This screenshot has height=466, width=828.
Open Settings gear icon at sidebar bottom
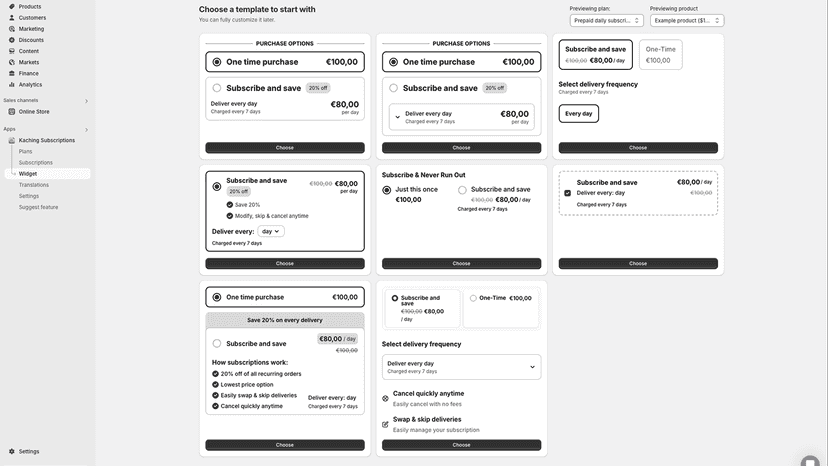pyautogui.click(x=12, y=451)
